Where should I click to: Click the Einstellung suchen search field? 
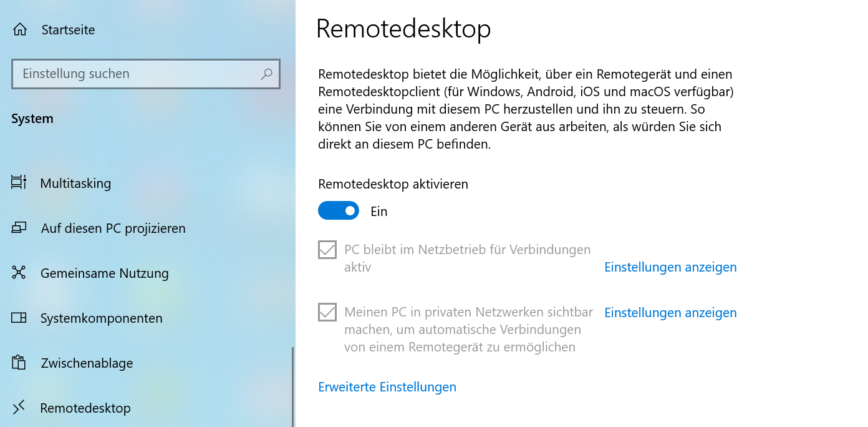tap(146, 74)
